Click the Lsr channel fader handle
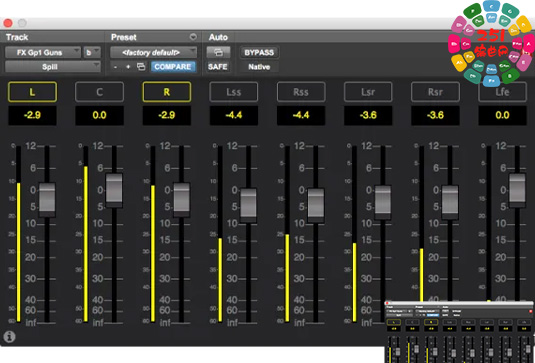The width and height of the screenshot is (535, 363). tap(383, 203)
